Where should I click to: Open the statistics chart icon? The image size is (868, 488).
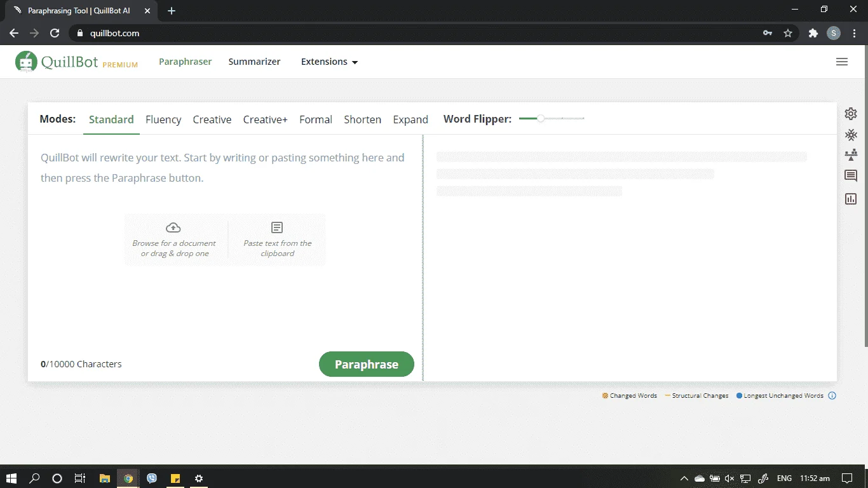[851, 199]
